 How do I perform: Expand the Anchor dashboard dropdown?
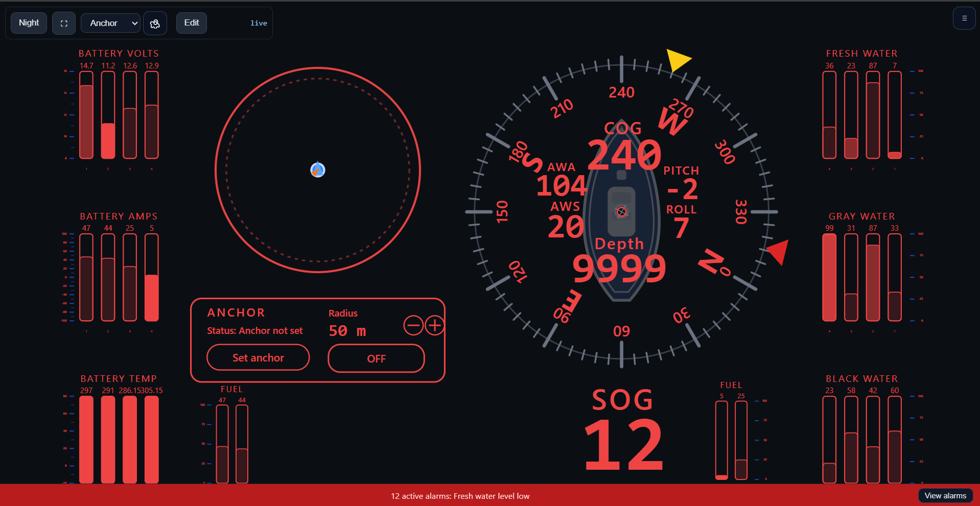(x=110, y=23)
